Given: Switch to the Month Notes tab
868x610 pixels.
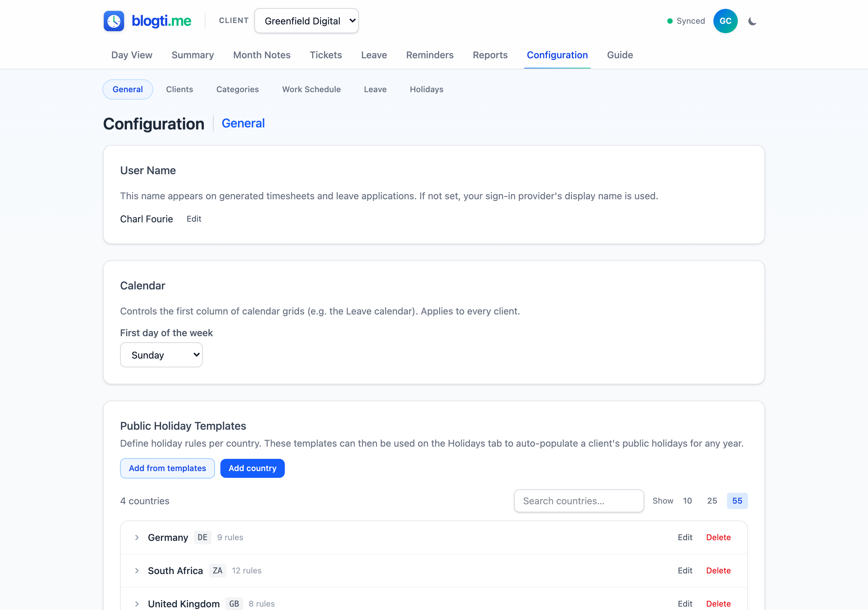Looking at the screenshot, I should [x=262, y=55].
